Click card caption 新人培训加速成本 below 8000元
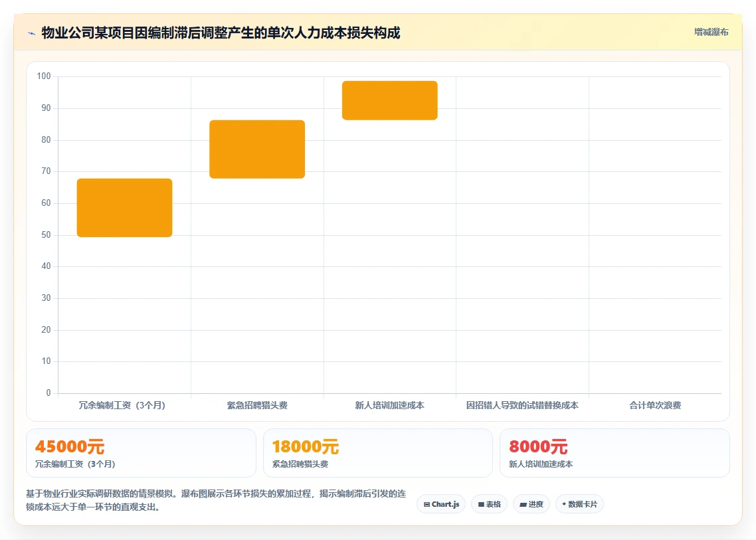 pos(541,464)
